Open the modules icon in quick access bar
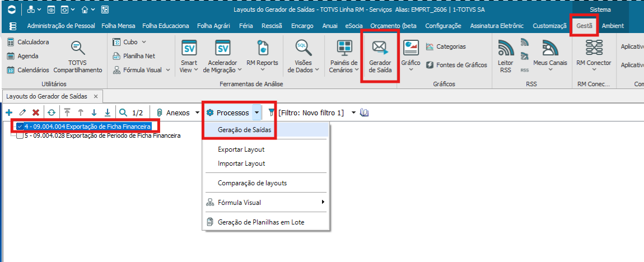The width and height of the screenshot is (644, 262). tap(31, 10)
